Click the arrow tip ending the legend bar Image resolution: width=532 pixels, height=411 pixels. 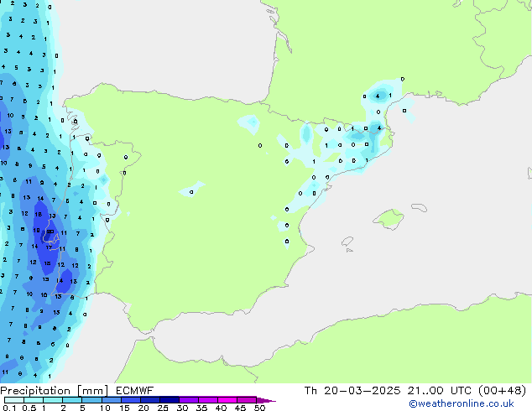(271, 400)
